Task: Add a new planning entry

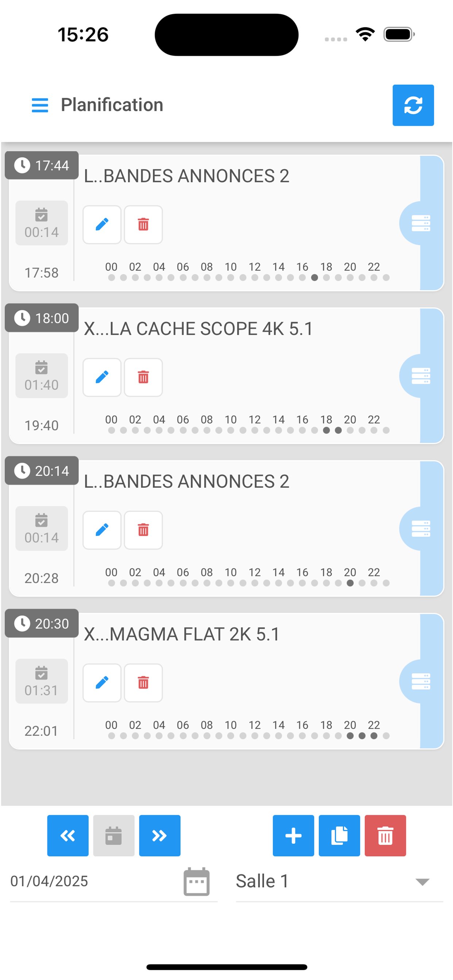Action: tap(293, 835)
